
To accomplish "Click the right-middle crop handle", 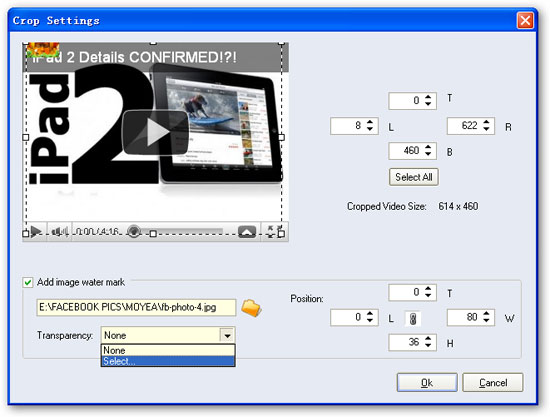I will pyautogui.click(x=281, y=137).
